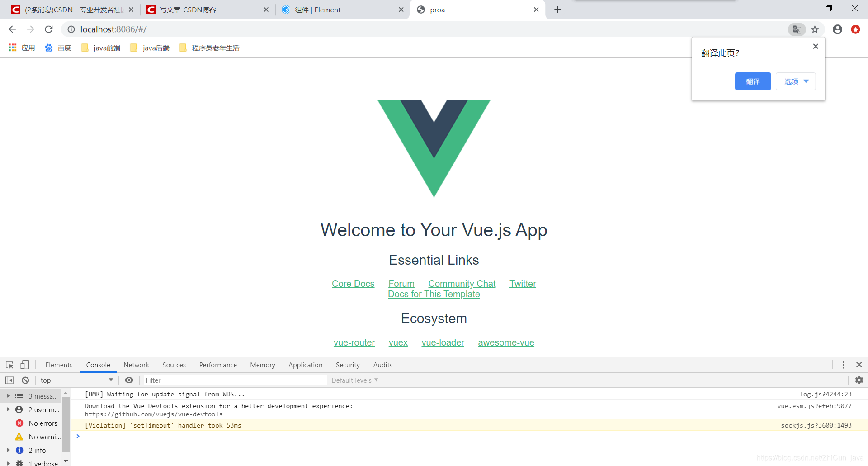Open the Core Docs link

pyautogui.click(x=353, y=284)
